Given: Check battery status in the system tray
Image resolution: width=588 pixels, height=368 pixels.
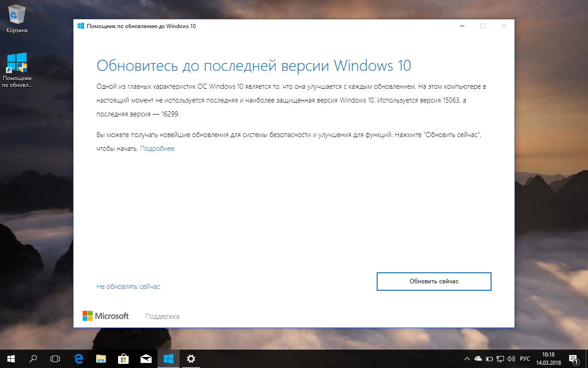Looking at the screenshot, I should pos(488,358).
